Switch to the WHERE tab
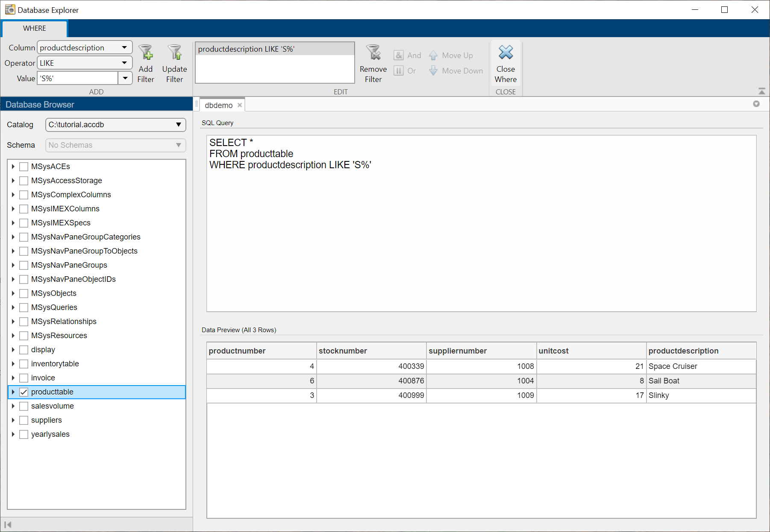 click(35, 28)
